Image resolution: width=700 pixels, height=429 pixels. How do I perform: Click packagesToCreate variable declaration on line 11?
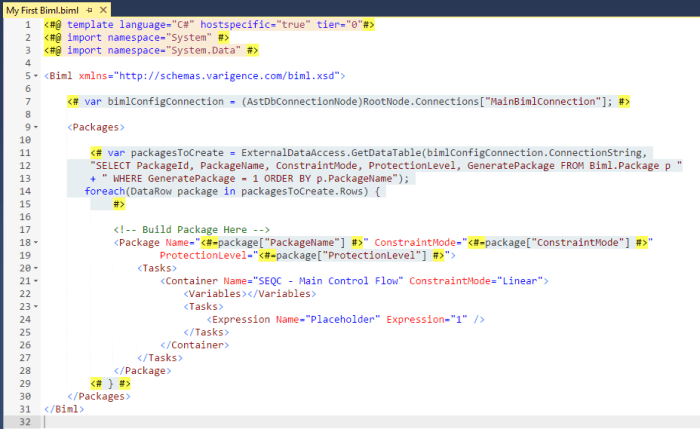pyautogui.click(x=177, y=153)
